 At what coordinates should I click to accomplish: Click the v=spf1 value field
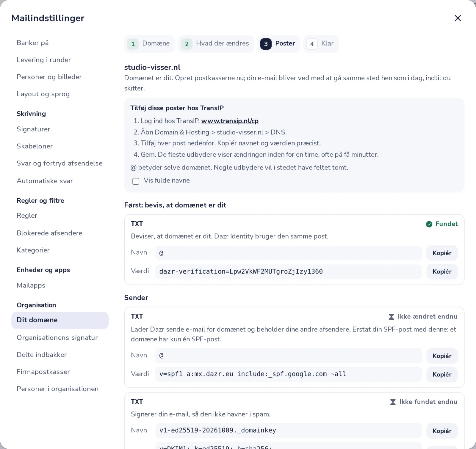(289, 374)
